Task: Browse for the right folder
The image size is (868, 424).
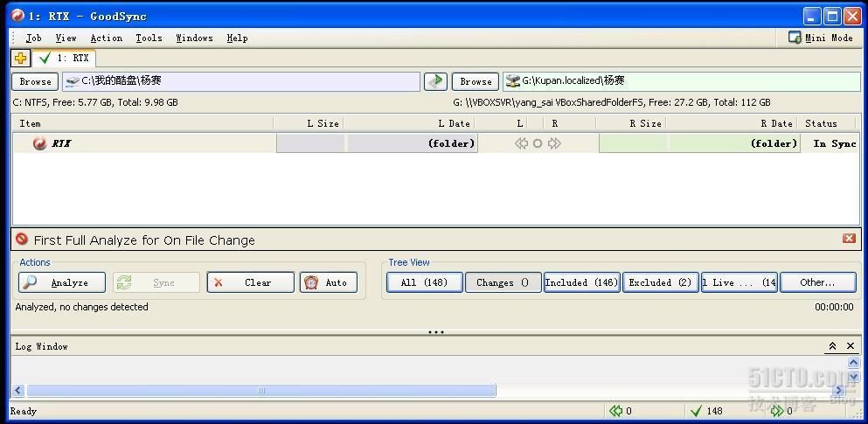Action: 476,81
